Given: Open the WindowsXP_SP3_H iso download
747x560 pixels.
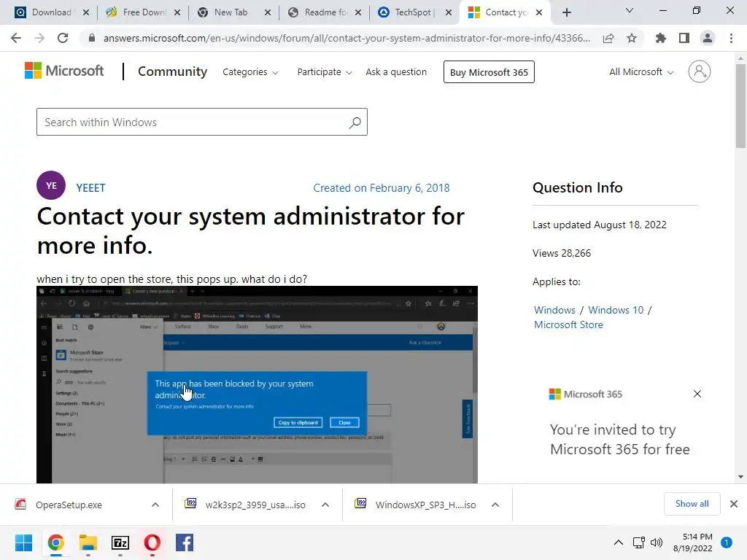Looking at the screenshot, I should 425,505.
